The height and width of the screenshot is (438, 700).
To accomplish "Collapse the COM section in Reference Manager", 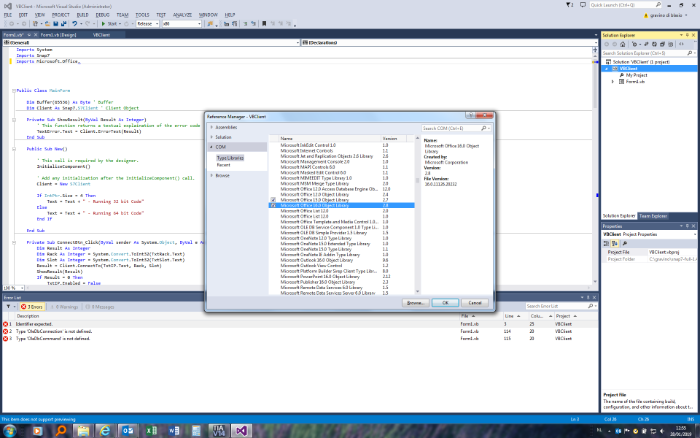I will [212, 147].
